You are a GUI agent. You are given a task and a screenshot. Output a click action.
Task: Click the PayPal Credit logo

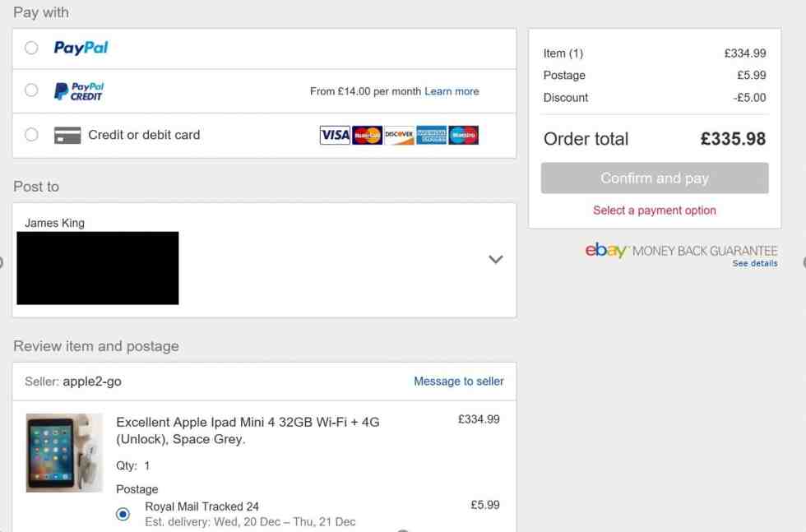click(x=80, y=90)
